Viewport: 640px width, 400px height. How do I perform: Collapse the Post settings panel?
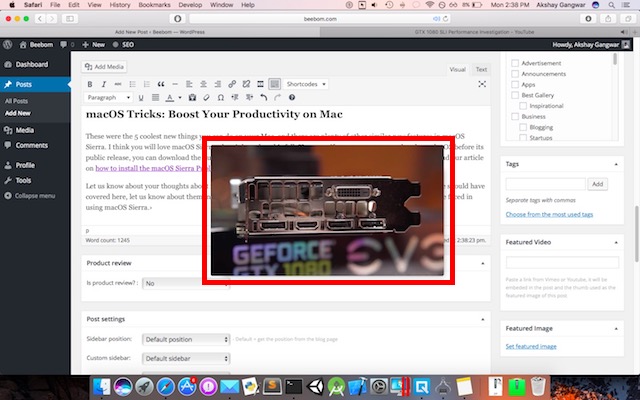point(482,319)
